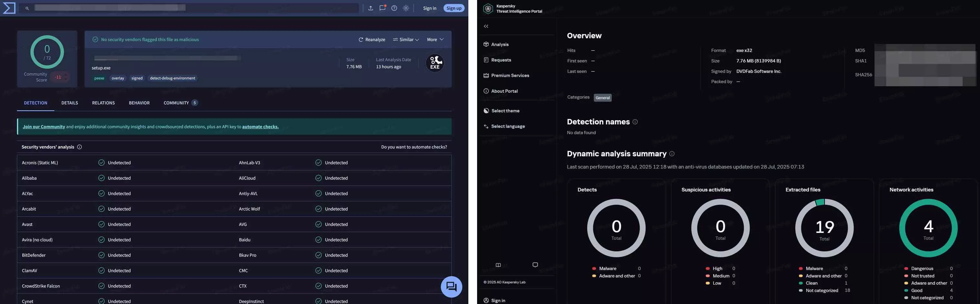Open Premium Services in Kaspersky sidebar
The height and width of the screenshot is (304, 980).
pyautogui.click(x=506, y=76)
